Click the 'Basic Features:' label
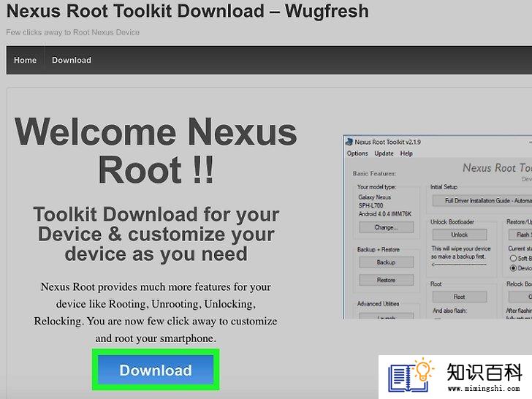 point(374,173)
